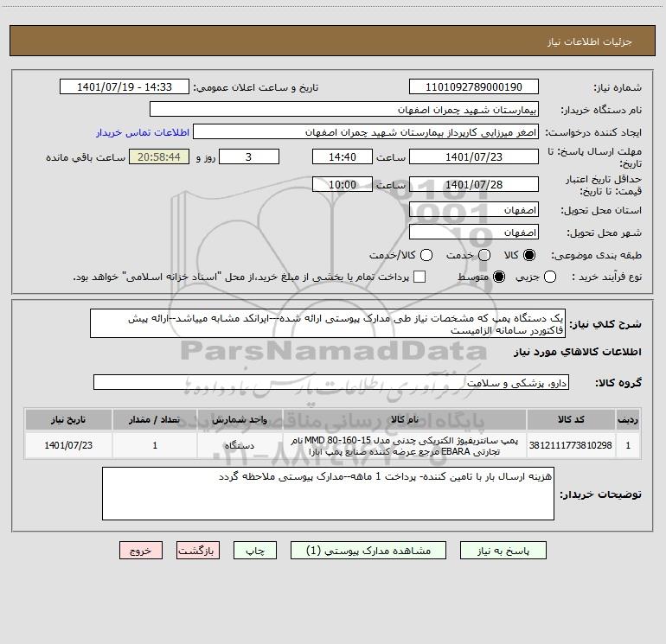Click the announcement date field 1401/07/19 - 14:33

point(125,87)
